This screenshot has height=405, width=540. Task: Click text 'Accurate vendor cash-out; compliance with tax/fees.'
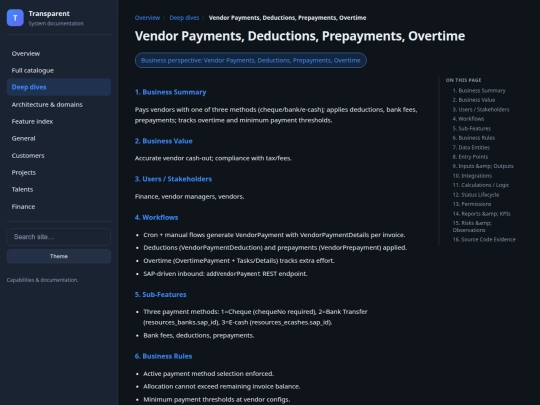(213, 158)
